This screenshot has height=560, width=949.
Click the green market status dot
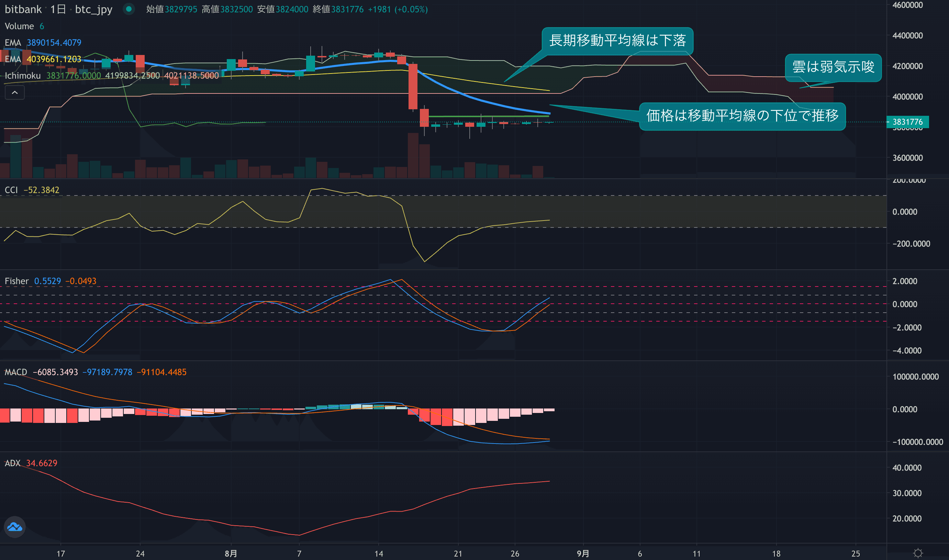[x=129, y=9]
